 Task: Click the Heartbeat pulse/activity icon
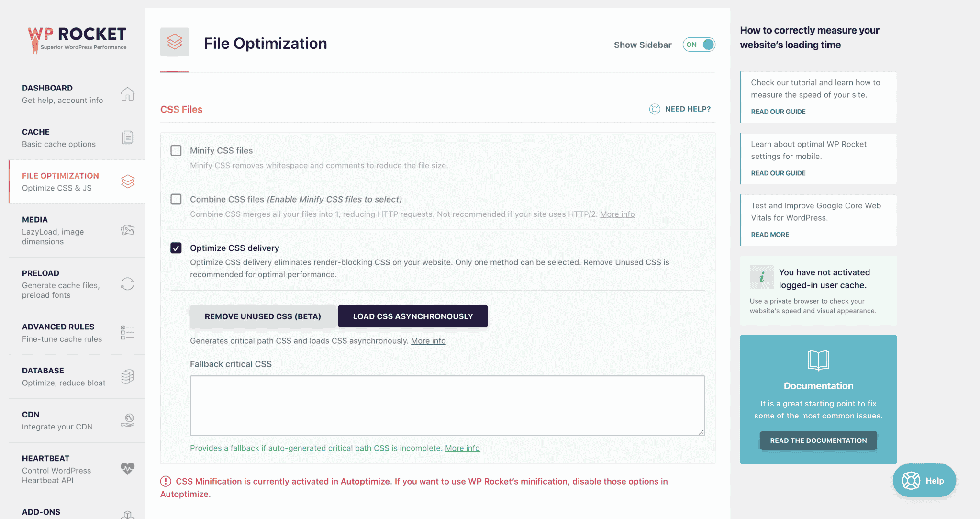(x=128, y=468)
